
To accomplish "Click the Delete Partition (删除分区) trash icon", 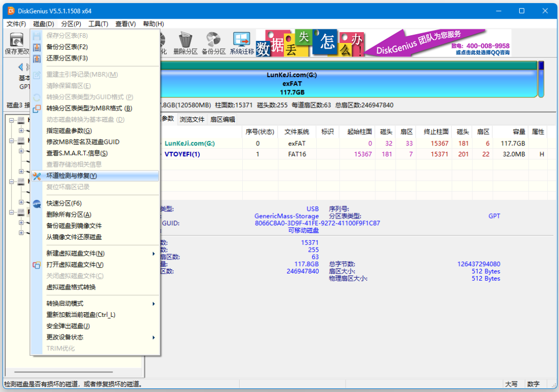I will click(185, 40).
